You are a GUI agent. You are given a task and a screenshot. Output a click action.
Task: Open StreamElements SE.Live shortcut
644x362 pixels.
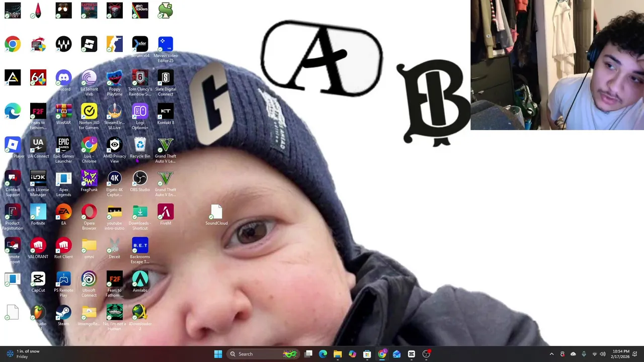[114, 117]
